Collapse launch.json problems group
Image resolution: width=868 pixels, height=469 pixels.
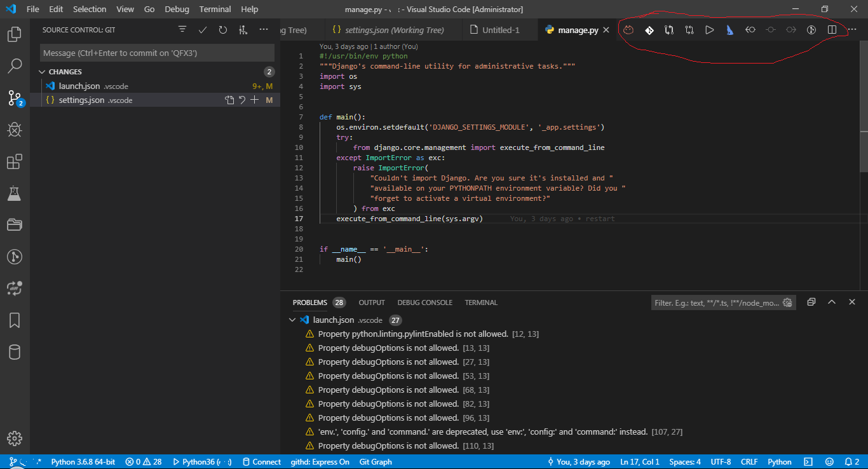click(x=292, y=320)
